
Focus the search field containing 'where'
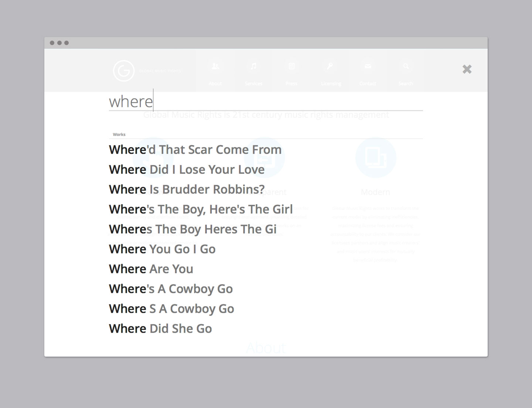[265, 101]
